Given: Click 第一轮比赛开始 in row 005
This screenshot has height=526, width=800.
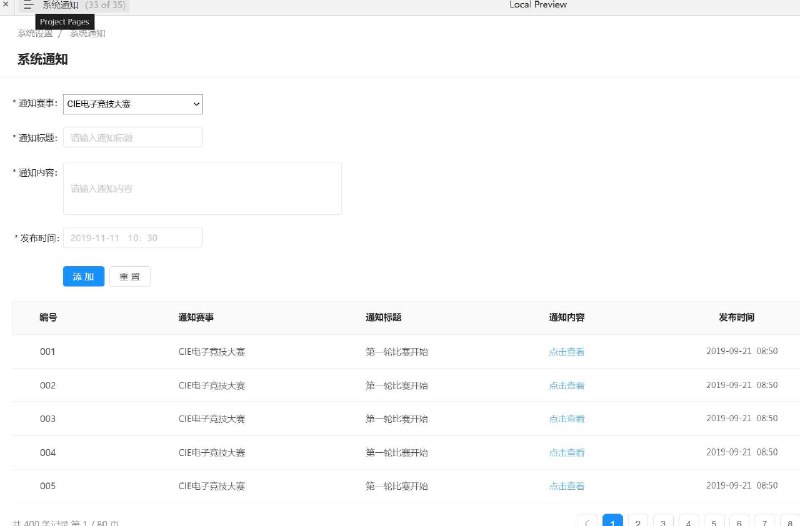Looking at the screenshot, I should click(x=396, y=486).
